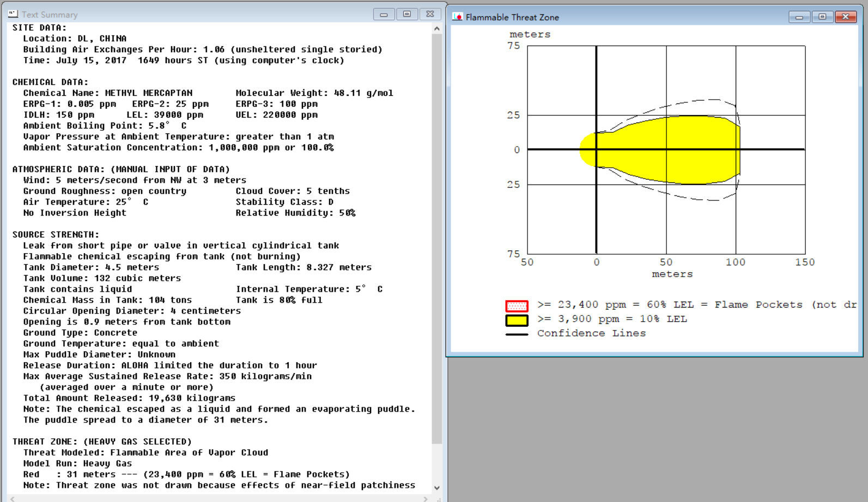Click the Text Summary vertical scrollbar thumb

tap(437, 240)
